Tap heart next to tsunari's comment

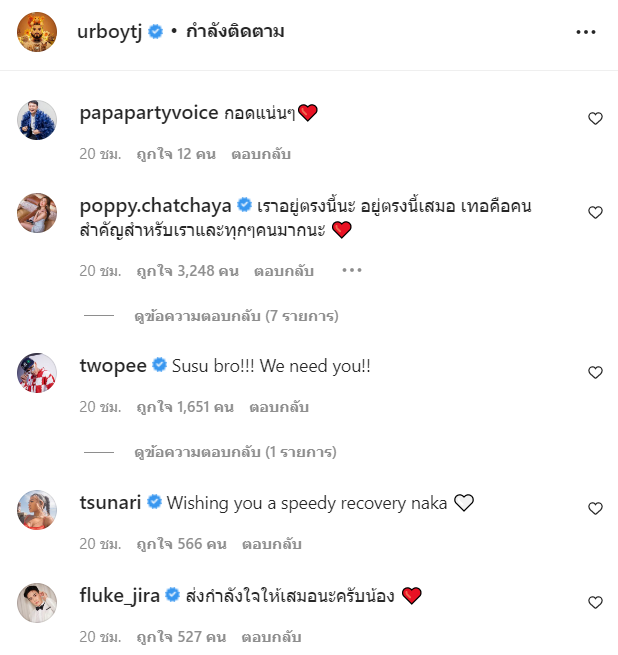[595, 508]
